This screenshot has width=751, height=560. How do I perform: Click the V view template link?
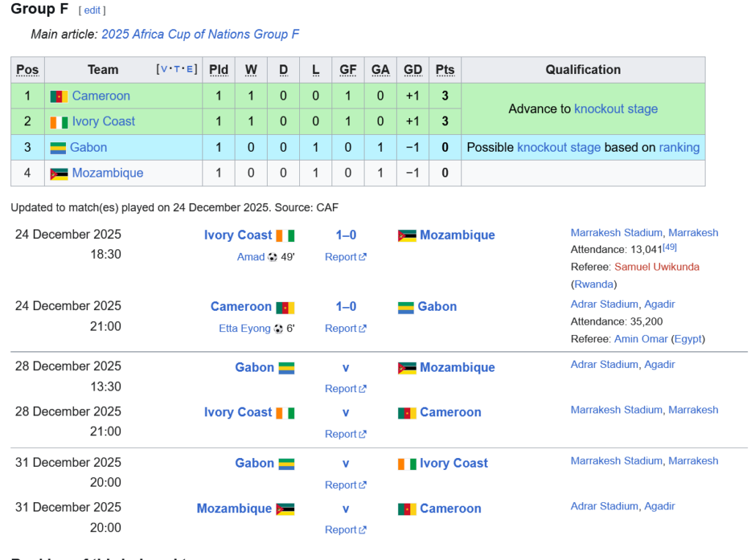pyautogui.click(x=164, y=69)
